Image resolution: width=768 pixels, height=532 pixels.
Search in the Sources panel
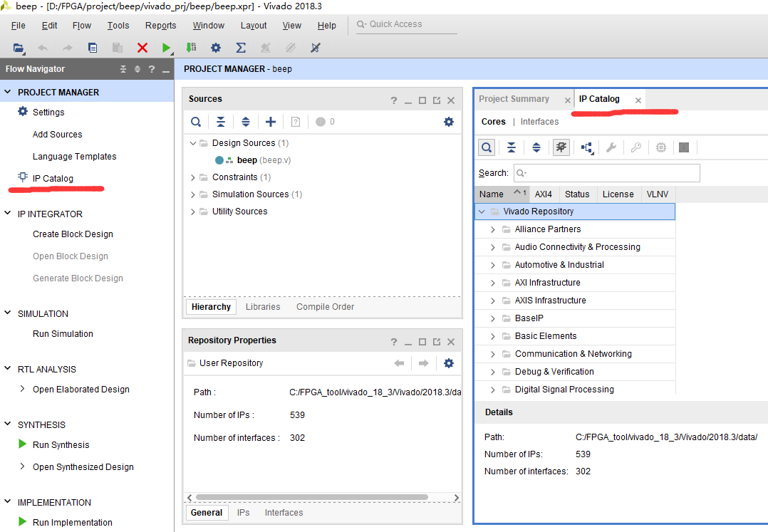pos(196,122)
